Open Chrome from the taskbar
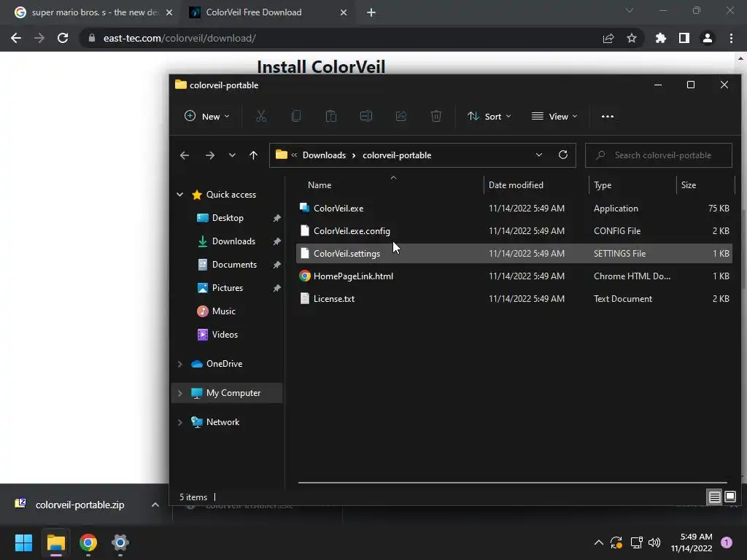 88,542
